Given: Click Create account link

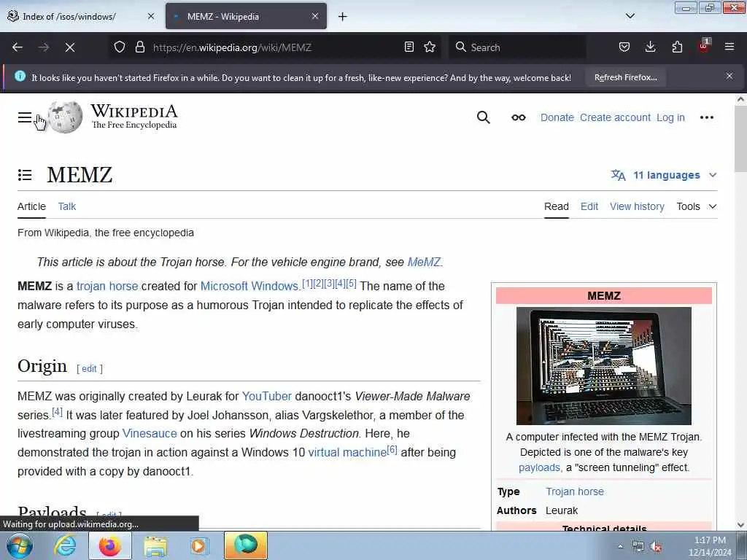Looking at the screenshot, I should coord(615,117).
